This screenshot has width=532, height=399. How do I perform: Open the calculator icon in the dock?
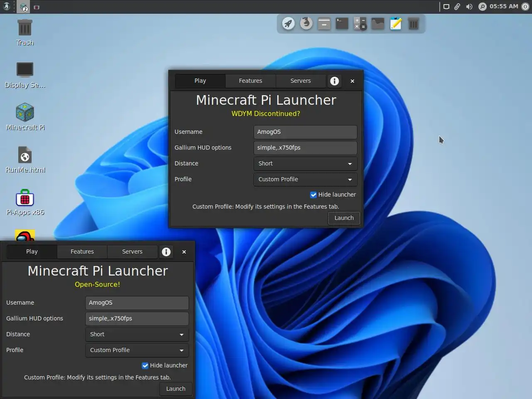point(360,24)
